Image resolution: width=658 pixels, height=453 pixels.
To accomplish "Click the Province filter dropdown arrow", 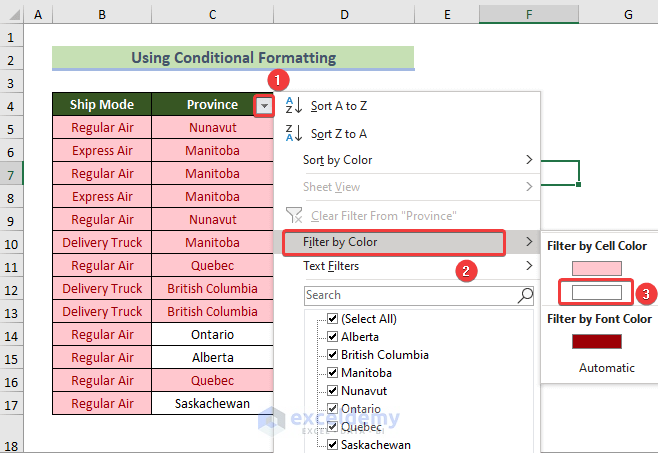I will tap(263, 105).
